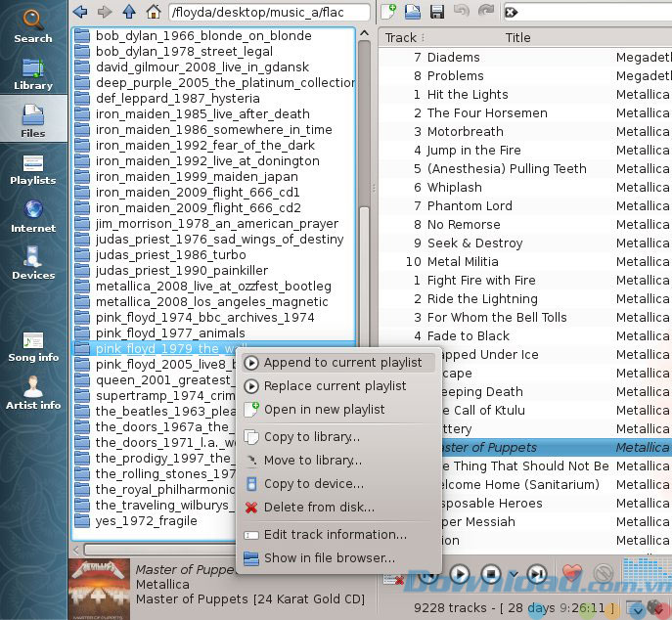This screenshot has width=672, height=620.
Task: Choose Append to current playlist
Action: 342,362
